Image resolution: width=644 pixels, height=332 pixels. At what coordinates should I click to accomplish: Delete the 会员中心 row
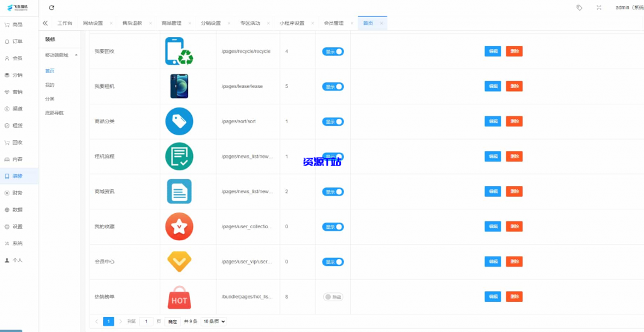pos(514,262)
